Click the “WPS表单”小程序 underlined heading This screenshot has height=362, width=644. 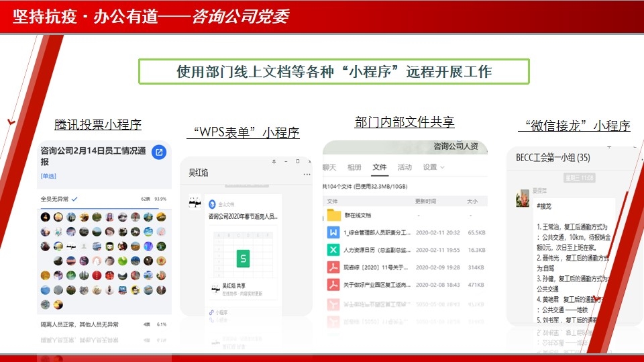[x=243, y=132]
